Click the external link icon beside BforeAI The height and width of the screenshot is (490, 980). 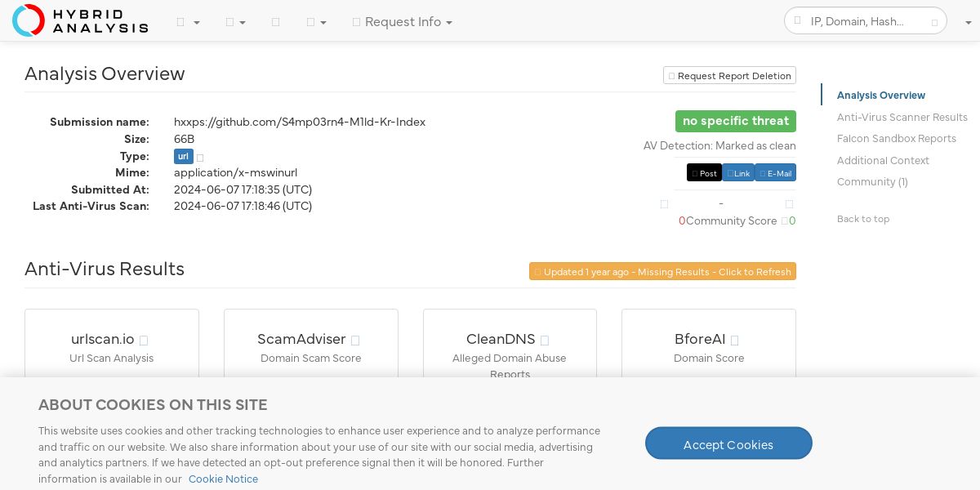[x=735, y=341]
